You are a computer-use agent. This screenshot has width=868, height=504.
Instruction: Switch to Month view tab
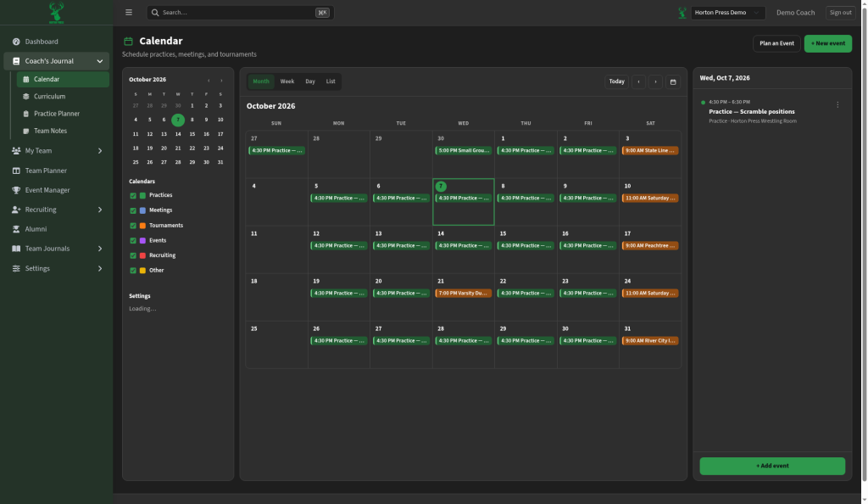pos(261,81)
